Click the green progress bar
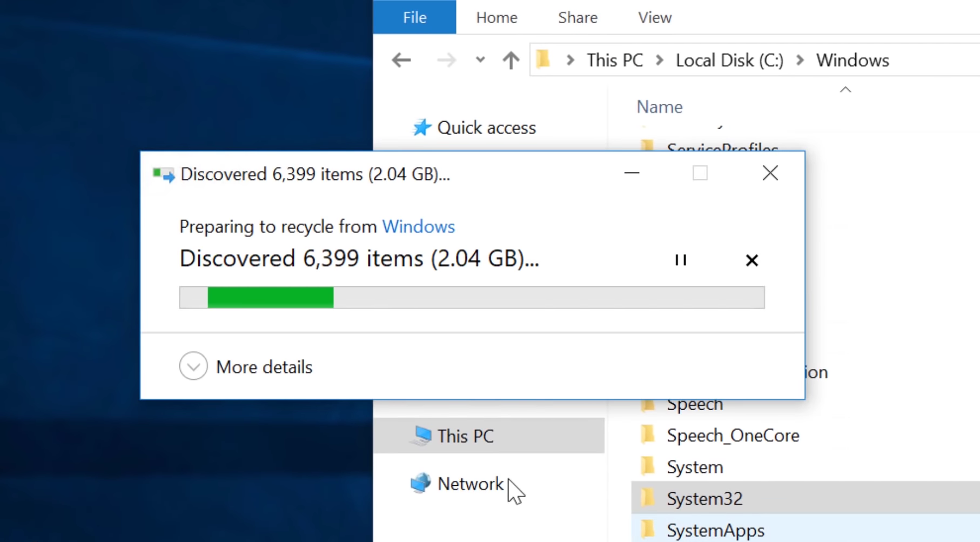This screenshot has height=542, width=980. tap(270, 298)
